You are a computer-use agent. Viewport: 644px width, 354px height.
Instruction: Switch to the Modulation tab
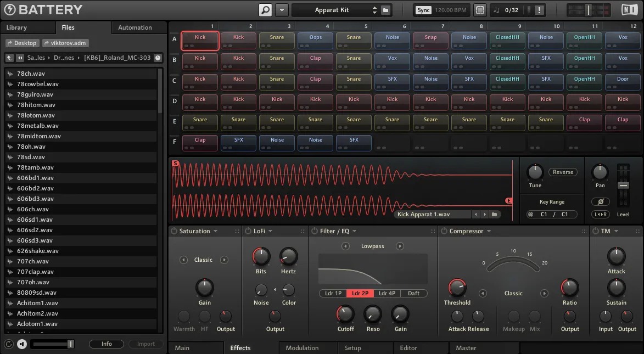pyautogui.click(x=302, y=348)
